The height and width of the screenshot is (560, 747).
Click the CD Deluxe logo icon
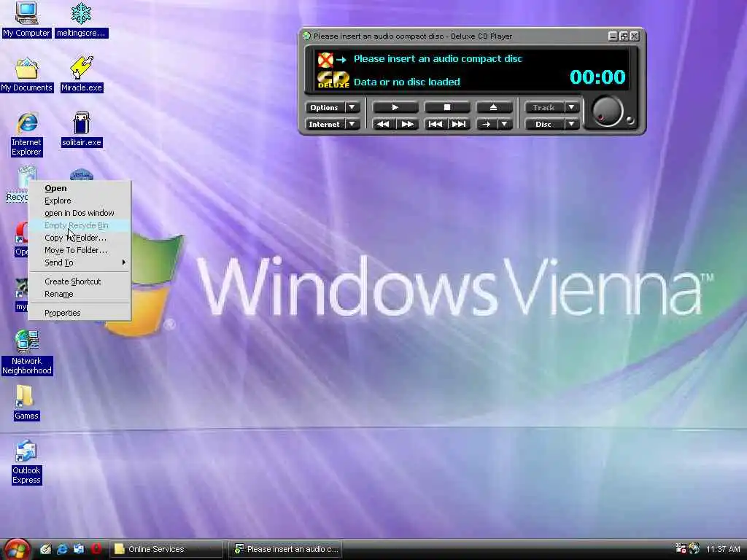click(x=333, y=80)
